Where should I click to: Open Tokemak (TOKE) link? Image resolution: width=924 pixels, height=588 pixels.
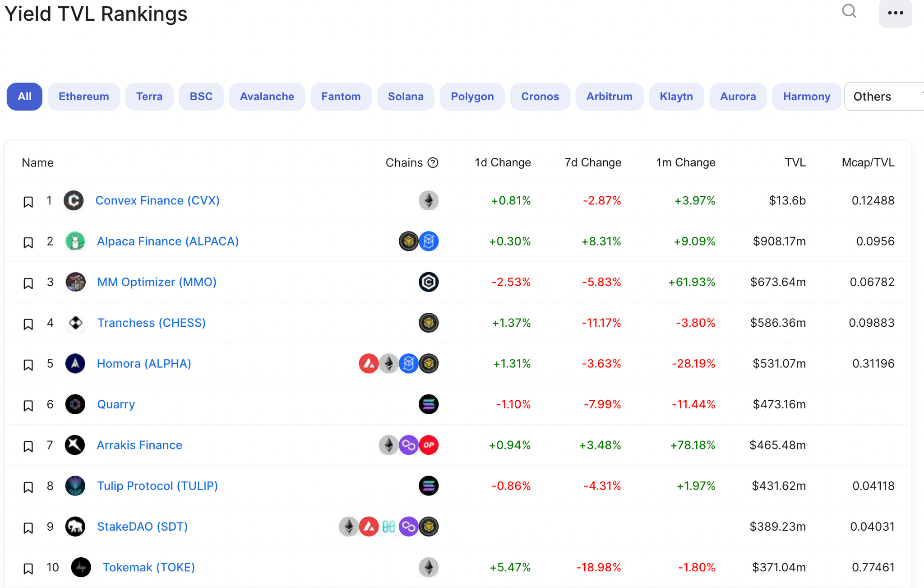(x=149, y=567)
